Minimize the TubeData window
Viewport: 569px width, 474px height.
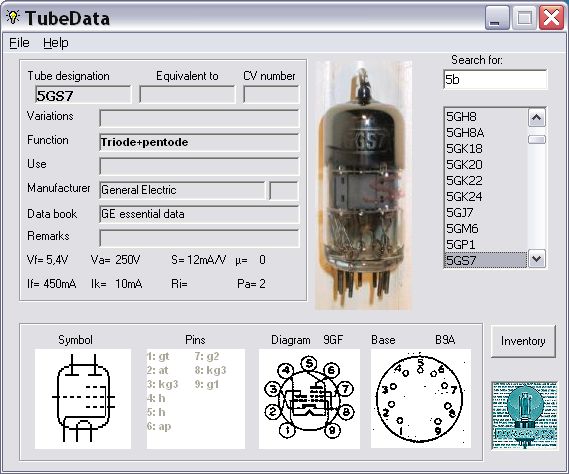point(497,18)
